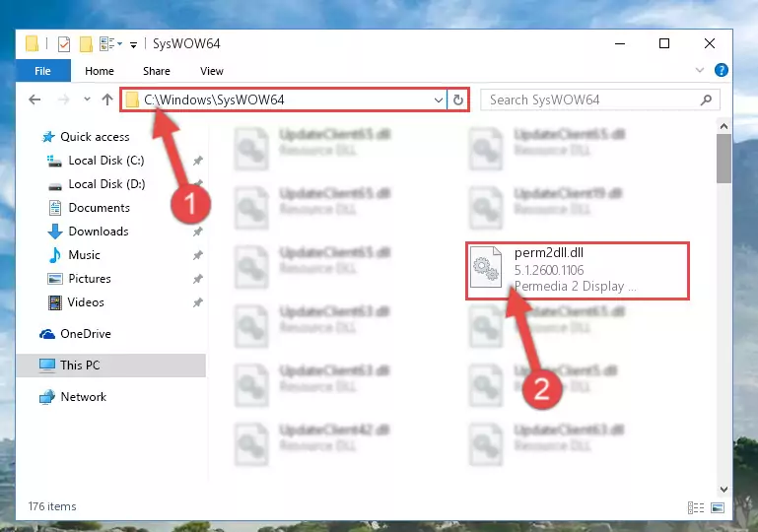Switch to Details view icon in status bar
The height and width of the screenshot is (532, 758).
point(696,507)
